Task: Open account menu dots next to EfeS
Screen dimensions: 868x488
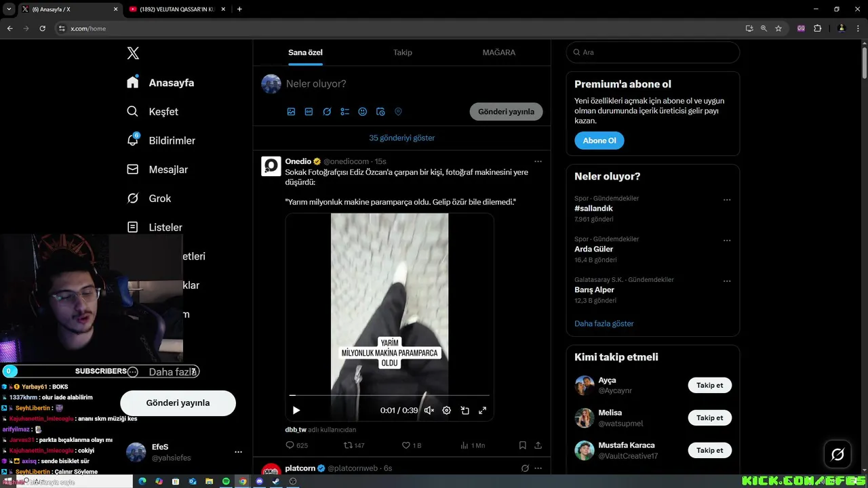Action: (238, 451)
